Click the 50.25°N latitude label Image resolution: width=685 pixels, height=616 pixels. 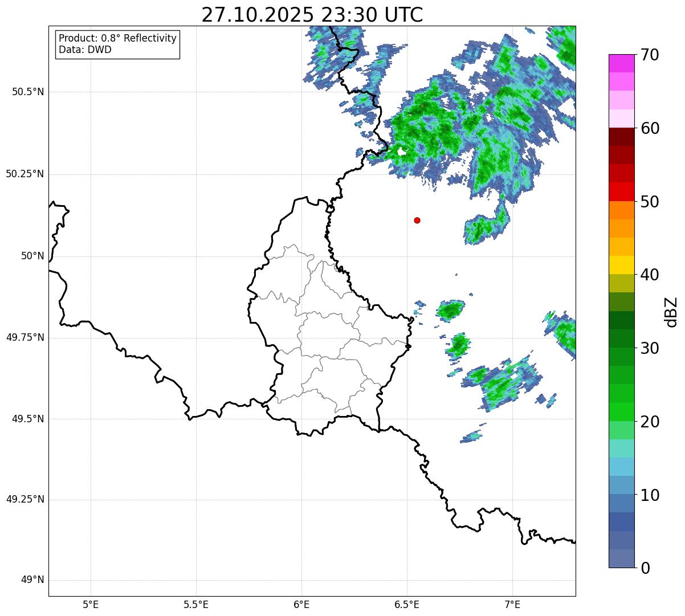[25, 174]
